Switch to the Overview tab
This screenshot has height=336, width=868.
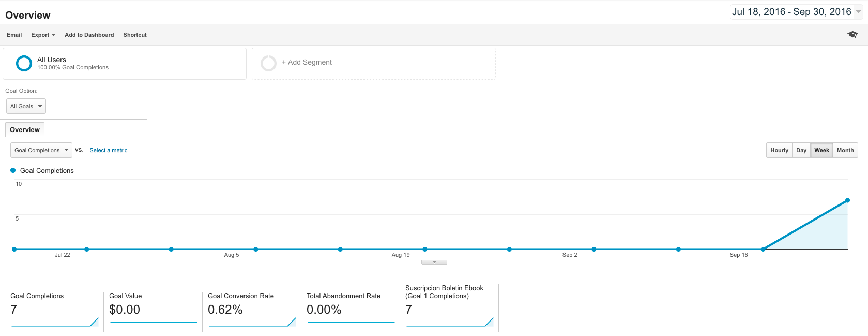click(25, 129)
